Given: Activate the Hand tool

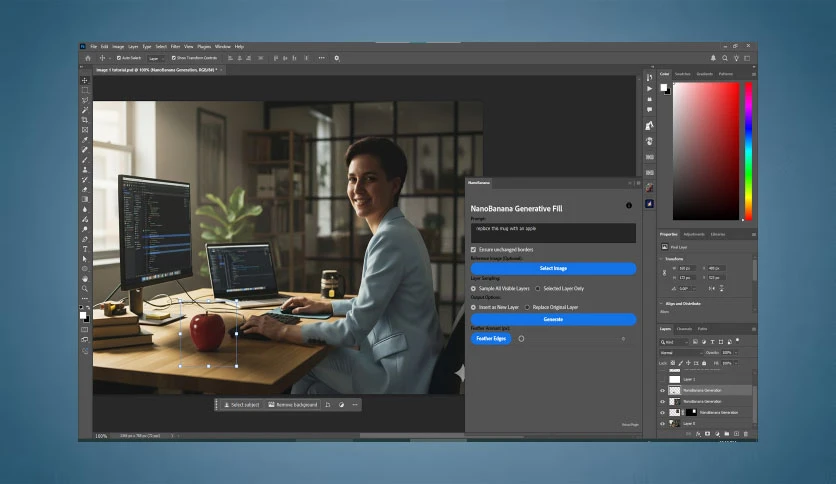Looking at the screenshot, I should [85, 278].
